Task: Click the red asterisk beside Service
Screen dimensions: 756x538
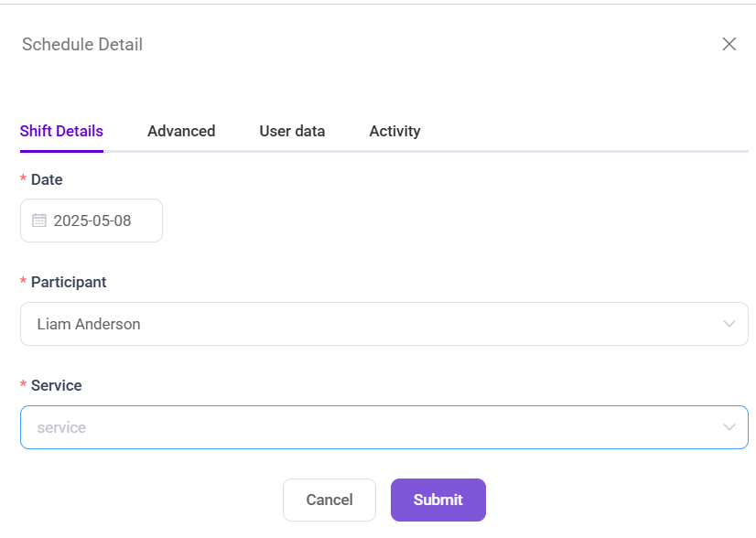Action: pyautogui.click(x=23, y=387)
